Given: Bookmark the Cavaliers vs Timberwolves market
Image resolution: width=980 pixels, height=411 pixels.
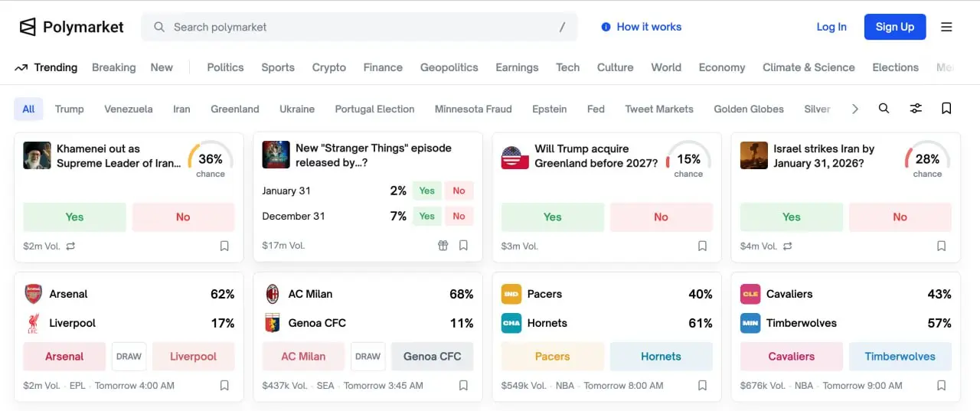Looking at the screenshot, I should (941, 386).
